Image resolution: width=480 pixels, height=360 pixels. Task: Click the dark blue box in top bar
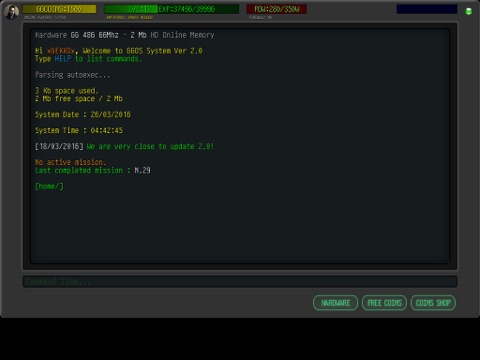(x=427, y=9)
